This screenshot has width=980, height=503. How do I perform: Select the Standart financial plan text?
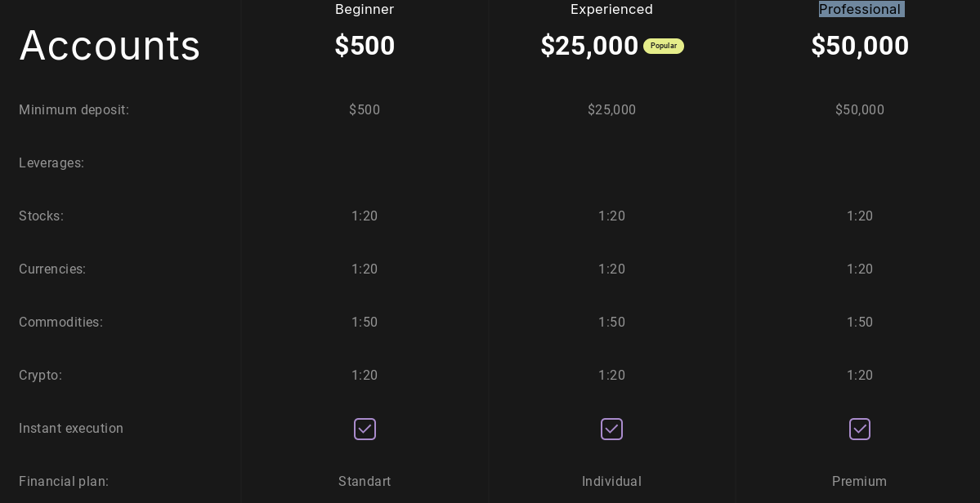coord(365,481)
